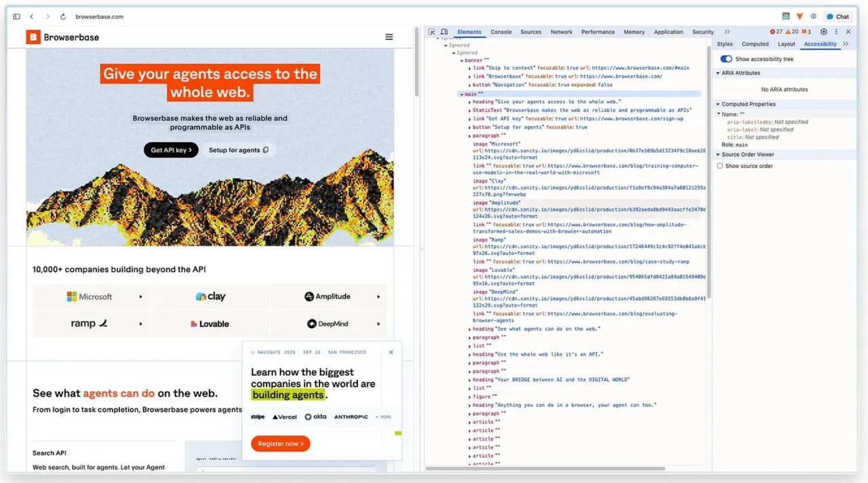Open the green extension icon in browser toolbar
The image size is (868, 483).
tap(786, 16)
